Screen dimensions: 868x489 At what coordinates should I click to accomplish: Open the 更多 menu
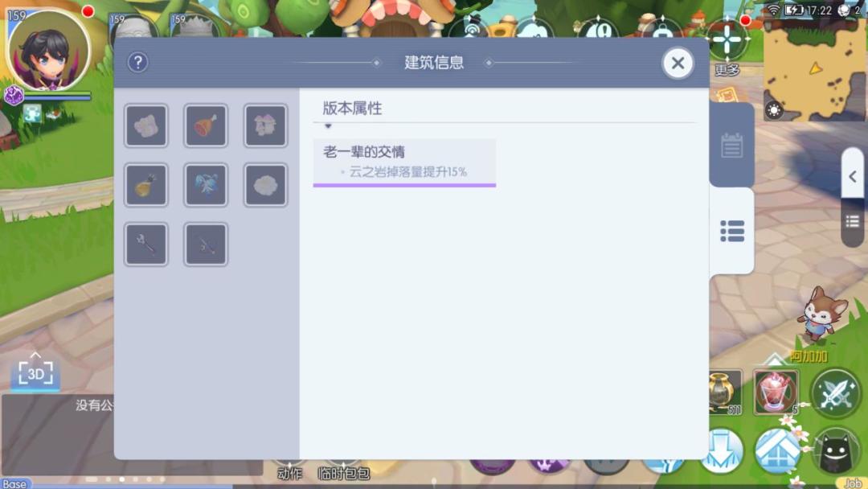(727, 47)
